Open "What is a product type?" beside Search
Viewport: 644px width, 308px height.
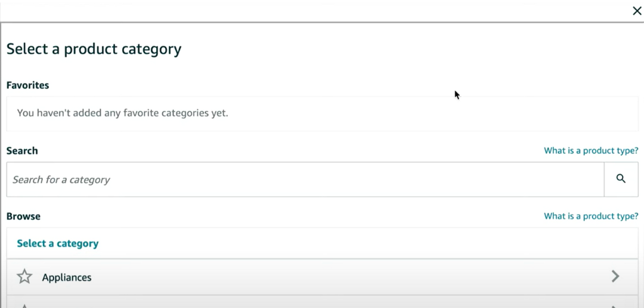point(591,150)
